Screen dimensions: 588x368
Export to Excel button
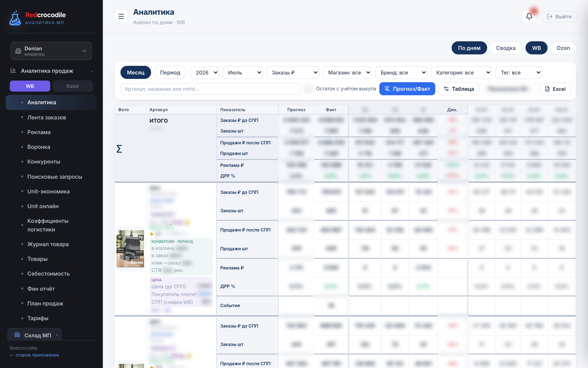coord(555,89)
